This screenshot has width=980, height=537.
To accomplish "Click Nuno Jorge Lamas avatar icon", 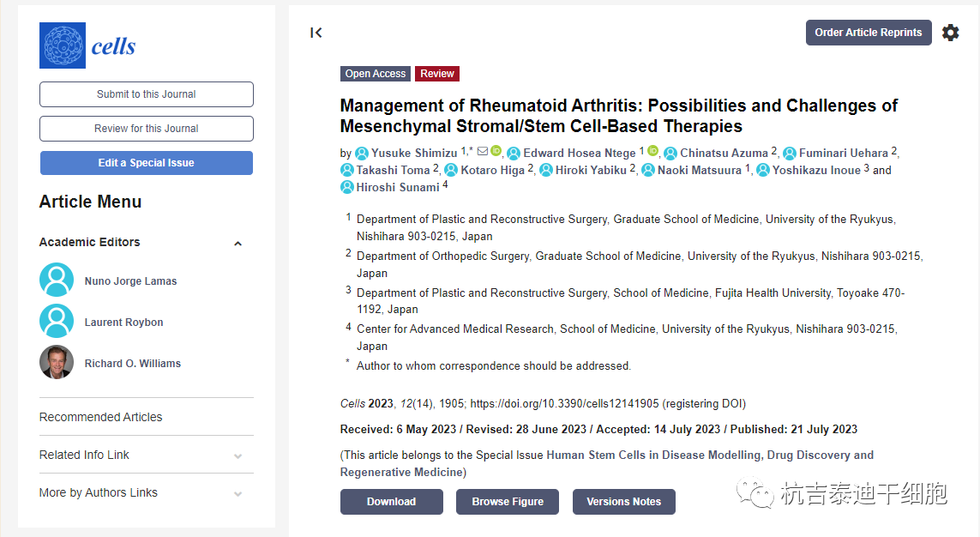I will [57, 281].
